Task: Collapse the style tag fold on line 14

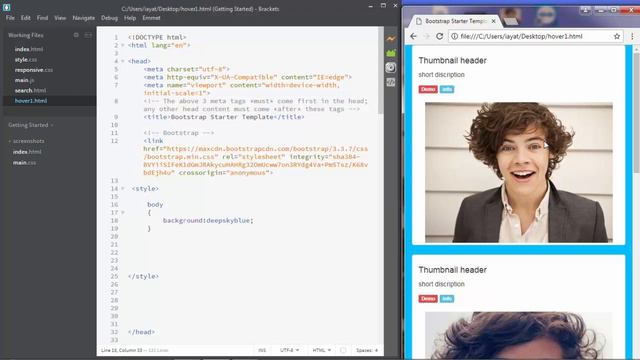Action: [122, 189]
